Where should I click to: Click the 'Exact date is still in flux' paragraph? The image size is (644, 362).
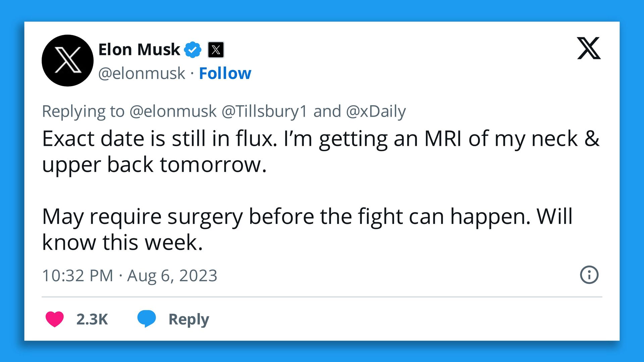(x=320, y=152)
